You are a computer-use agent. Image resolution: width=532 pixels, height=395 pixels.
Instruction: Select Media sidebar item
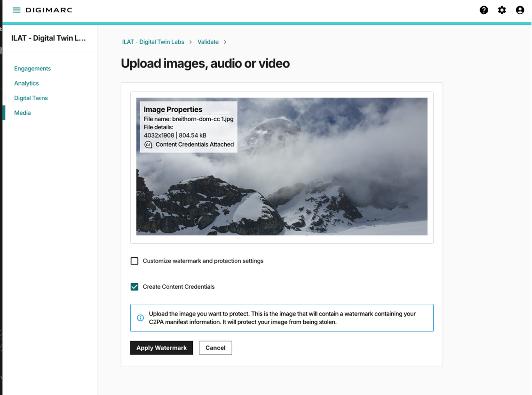tap(22, 113)
